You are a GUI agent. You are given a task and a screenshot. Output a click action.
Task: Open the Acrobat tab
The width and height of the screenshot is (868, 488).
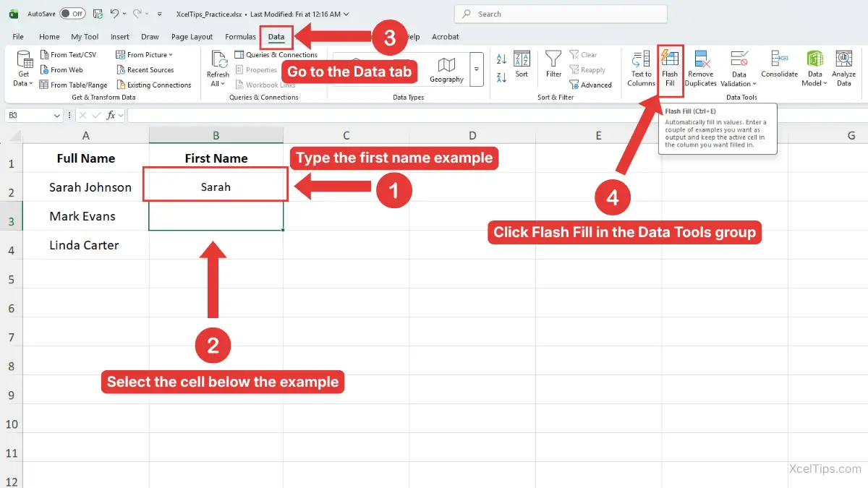tap(445, 37)
